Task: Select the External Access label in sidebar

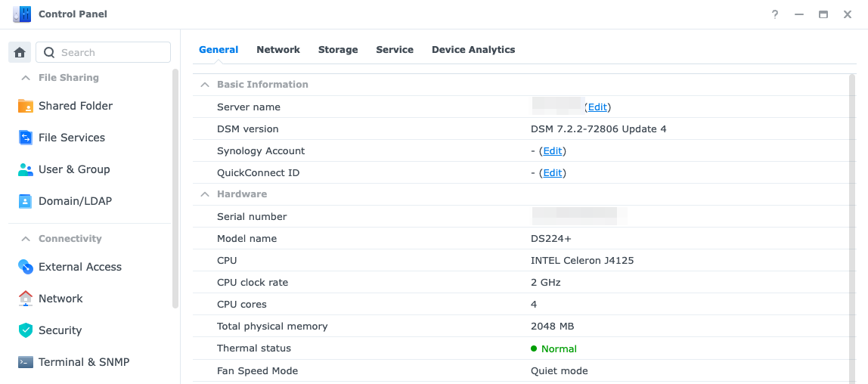Action: (x=79, y=267)
